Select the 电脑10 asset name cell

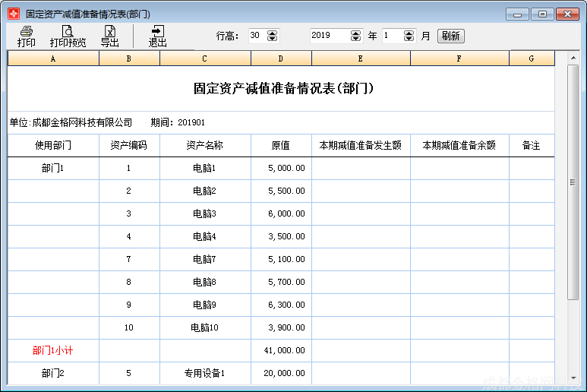(x=205, y=327)
